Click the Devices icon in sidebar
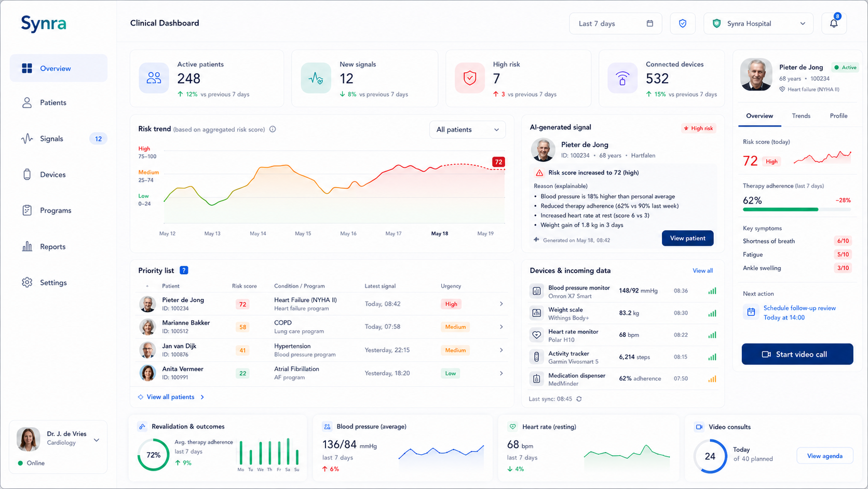The image size is (868, 489). (27, 175)
